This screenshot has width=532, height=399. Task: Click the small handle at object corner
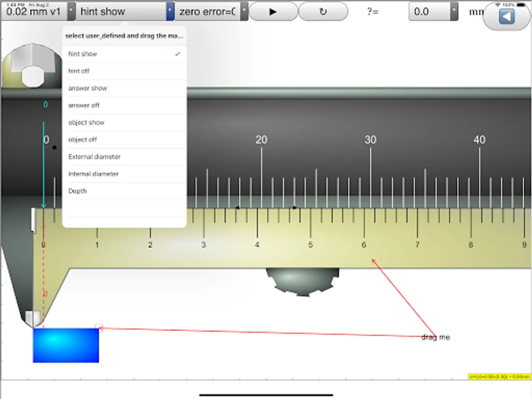(99, 328)
